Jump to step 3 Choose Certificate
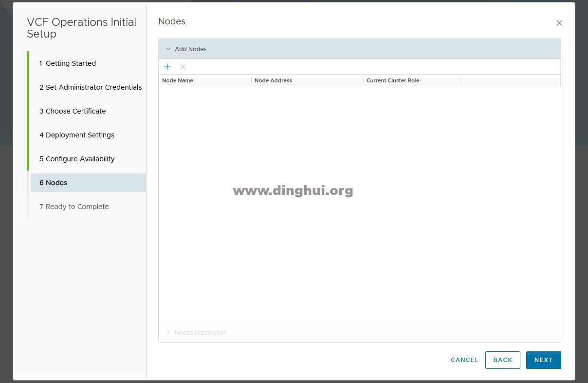The height and width of the screenshot is (383, 588). (73, 111)
